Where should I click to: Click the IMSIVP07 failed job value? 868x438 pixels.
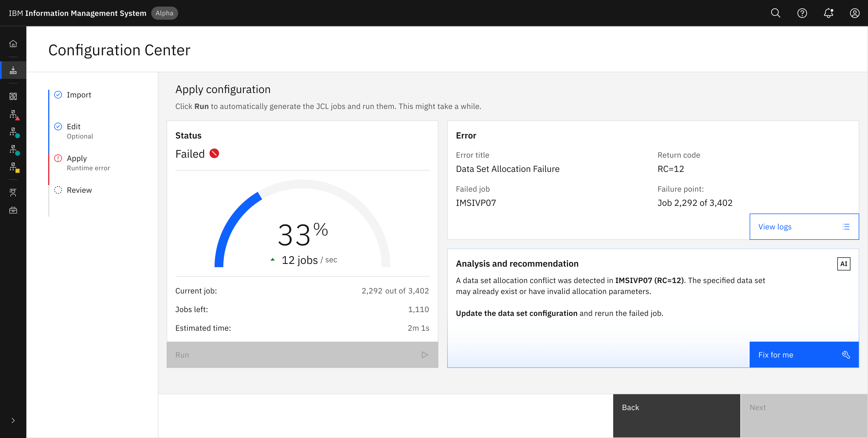(x=476, y=203)
